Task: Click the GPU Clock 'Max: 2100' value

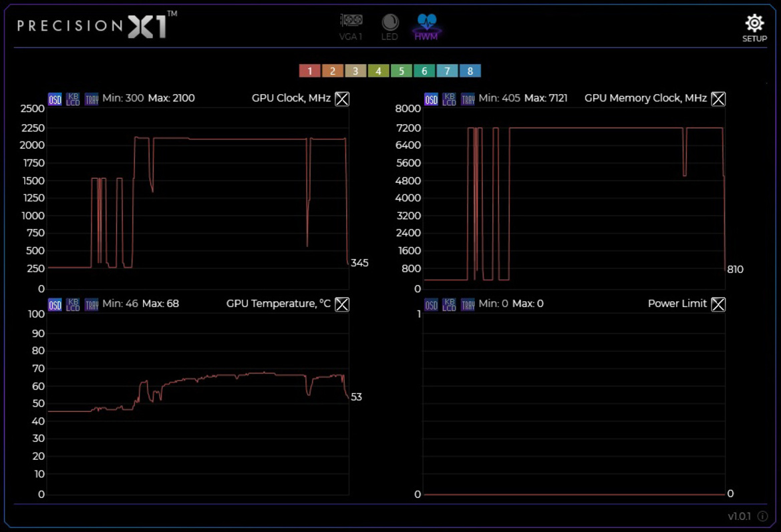Action: coord(171,98)
